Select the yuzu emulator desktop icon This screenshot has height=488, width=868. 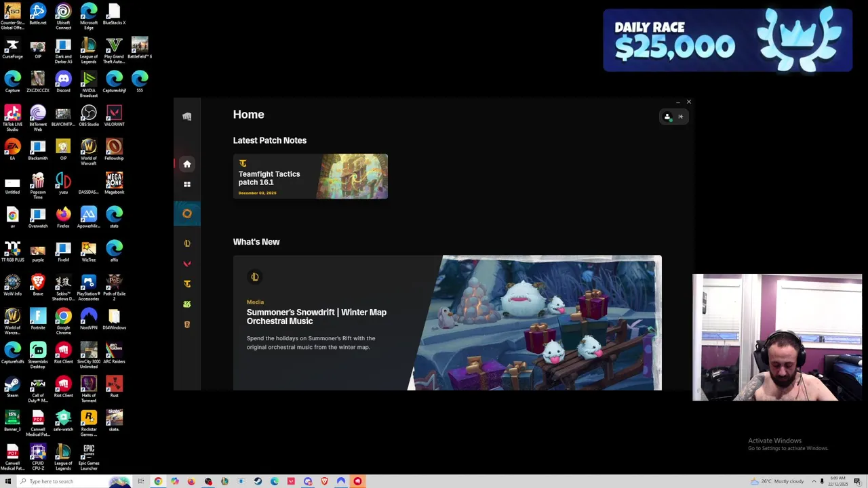pos(63,184)
